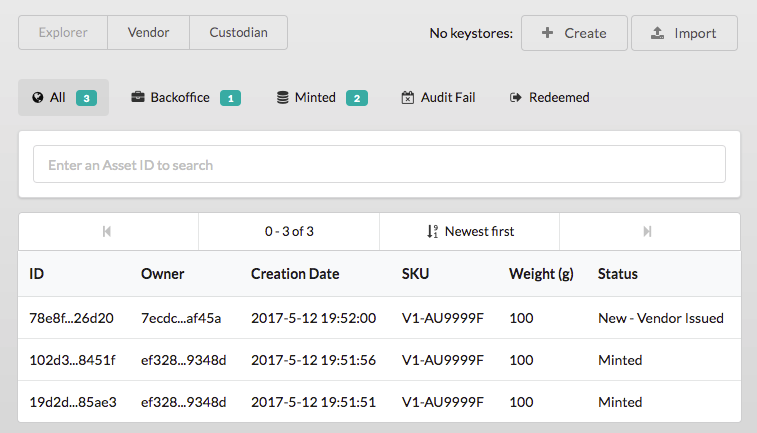Switch to the Vendor view
This screenshot has height=433, width=757.
pos(148,33)
